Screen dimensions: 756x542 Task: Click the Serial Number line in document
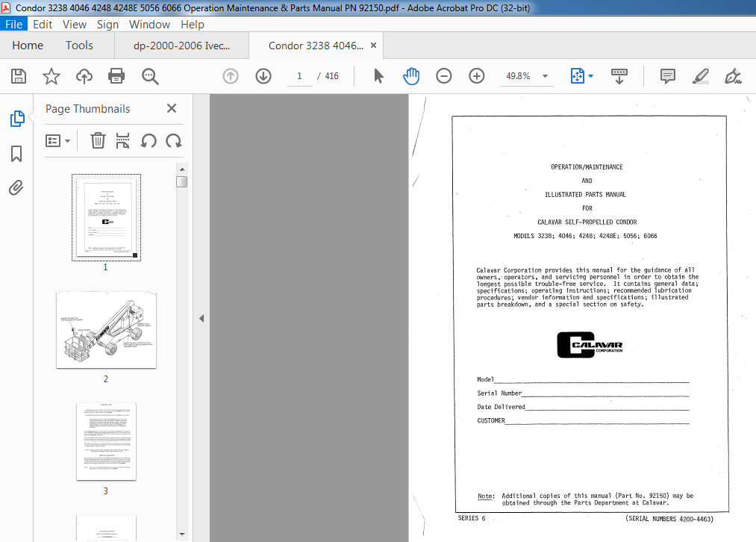pyautogui.click(x=583, y=393)
